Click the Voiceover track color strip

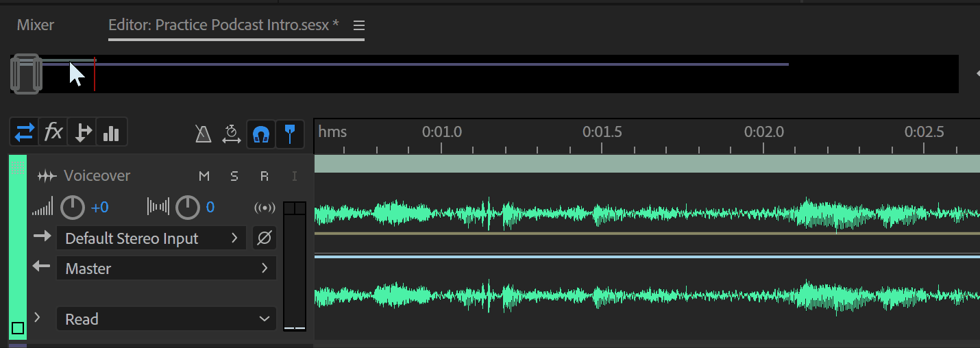coord(18,247)
